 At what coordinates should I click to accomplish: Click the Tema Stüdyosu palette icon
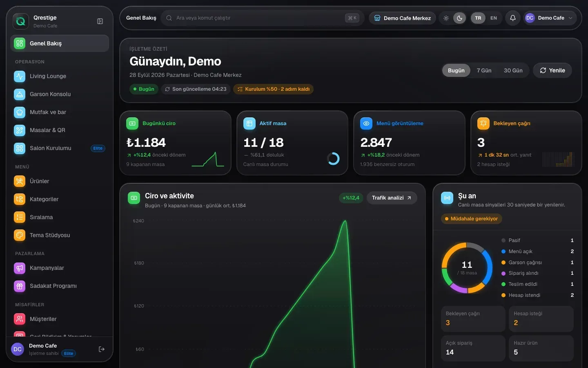pyautogui.click(x=20, y=235)
